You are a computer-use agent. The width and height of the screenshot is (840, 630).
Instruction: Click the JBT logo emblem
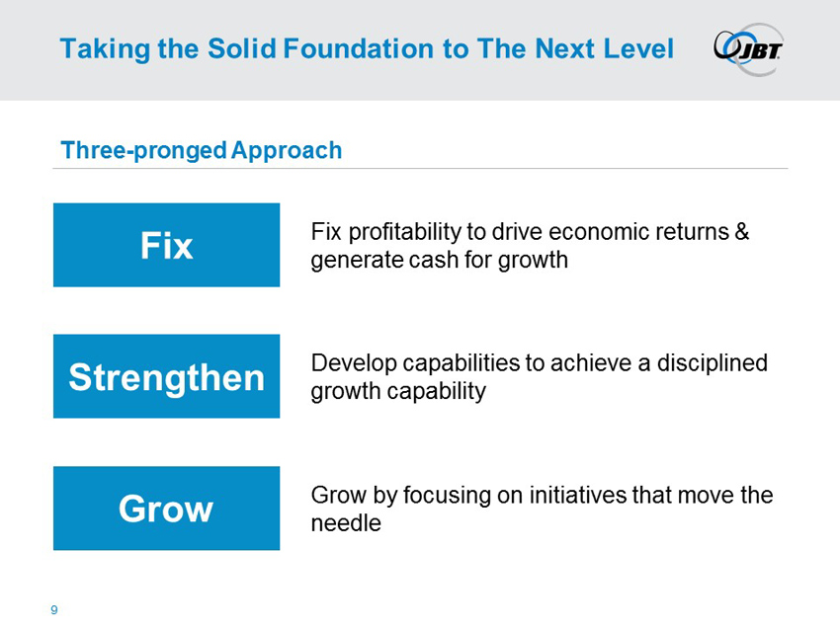pos(746,47)
